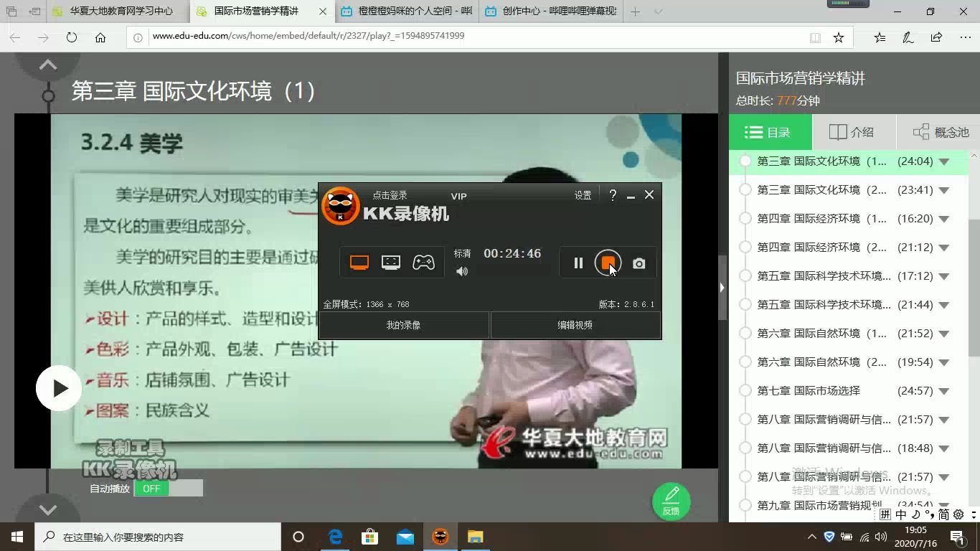Screen dimensions: 980x551
Task: Select radio for 第四章 国际经济环境 (16:20)
Action: (x=745, y=218)
